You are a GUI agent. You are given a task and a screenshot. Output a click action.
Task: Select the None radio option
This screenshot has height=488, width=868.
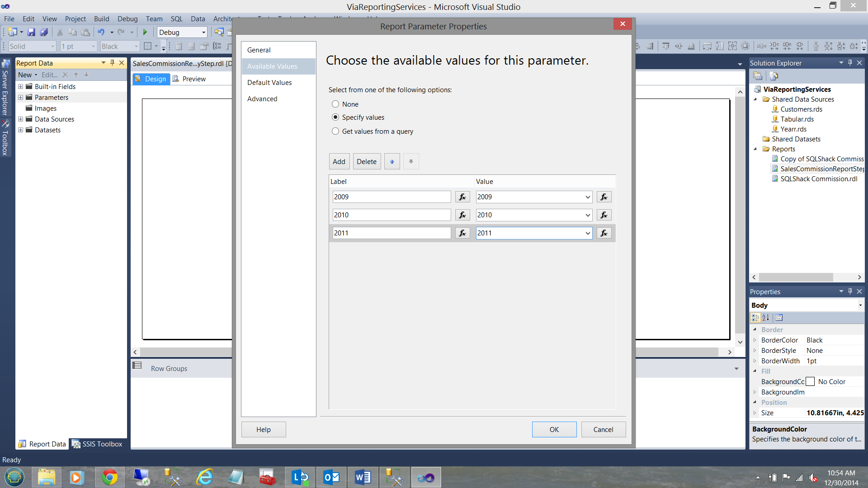click(335, 104)
